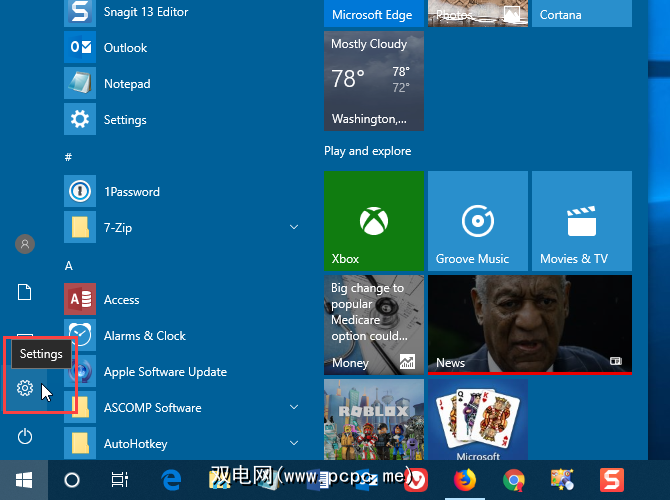Open Snagit 13 Editor from app list
Image resolution: width=670 pixels, height=500 pixels.
coord(184,12)
